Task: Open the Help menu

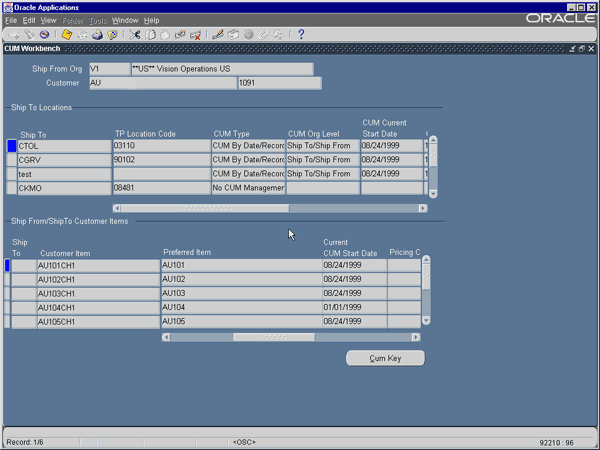Action: coord(152,20)
